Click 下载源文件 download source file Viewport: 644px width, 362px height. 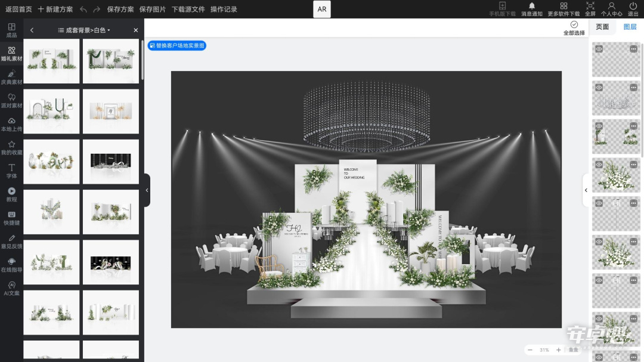[x=188, y=9]
